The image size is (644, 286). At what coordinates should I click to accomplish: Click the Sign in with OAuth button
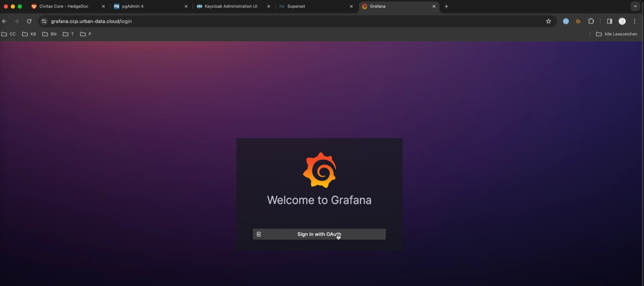(x=319, y=234)
